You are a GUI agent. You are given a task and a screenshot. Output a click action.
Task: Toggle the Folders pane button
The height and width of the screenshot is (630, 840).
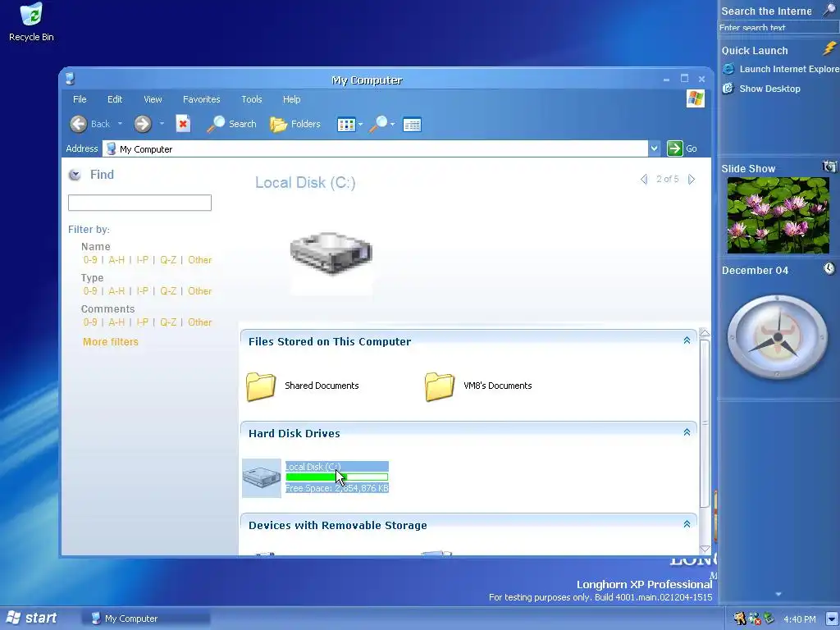(295, 124)
